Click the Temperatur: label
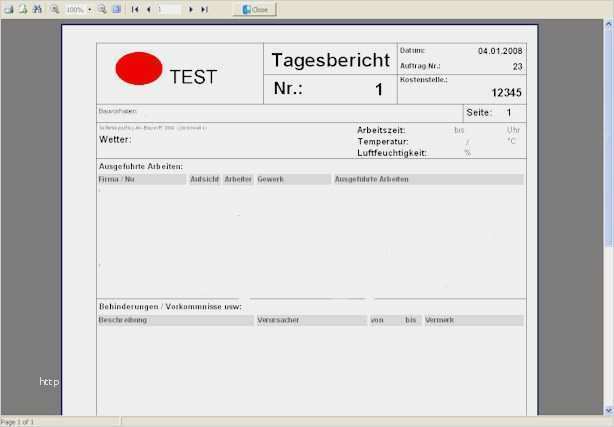 (383, 141)
